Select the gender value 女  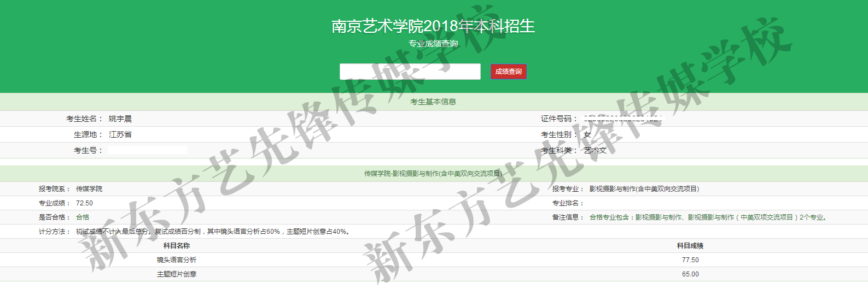[587, 134]
